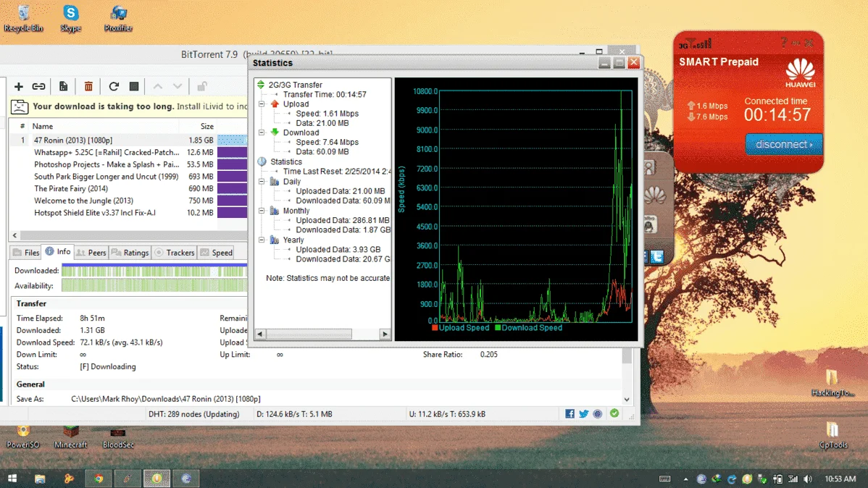This screenshot has width=868, height=488.
Task: Switch to the Trackers tab
Action: pyautogui.click(x=175, y=252)
